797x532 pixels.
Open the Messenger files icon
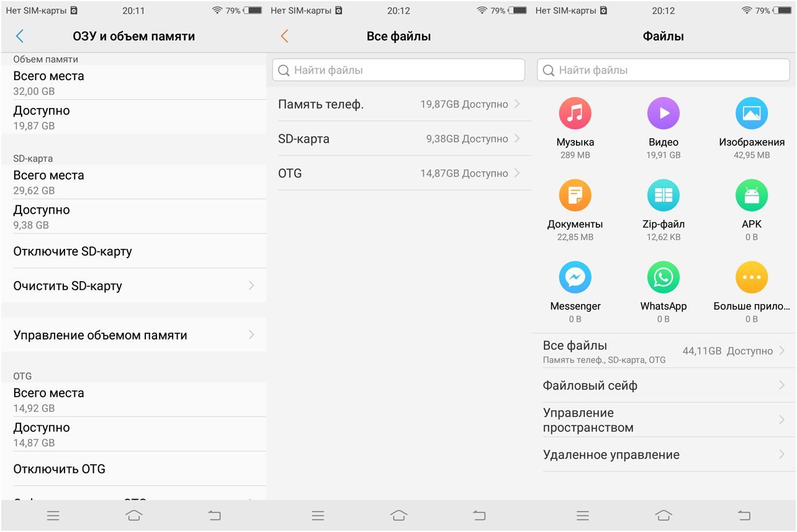575,277
